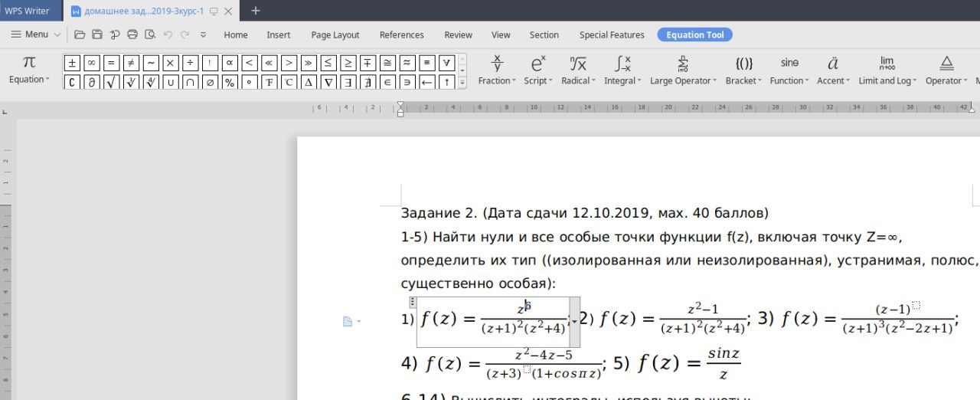Switch to the View tab
980x400 pixels.
tap(501, 34)
